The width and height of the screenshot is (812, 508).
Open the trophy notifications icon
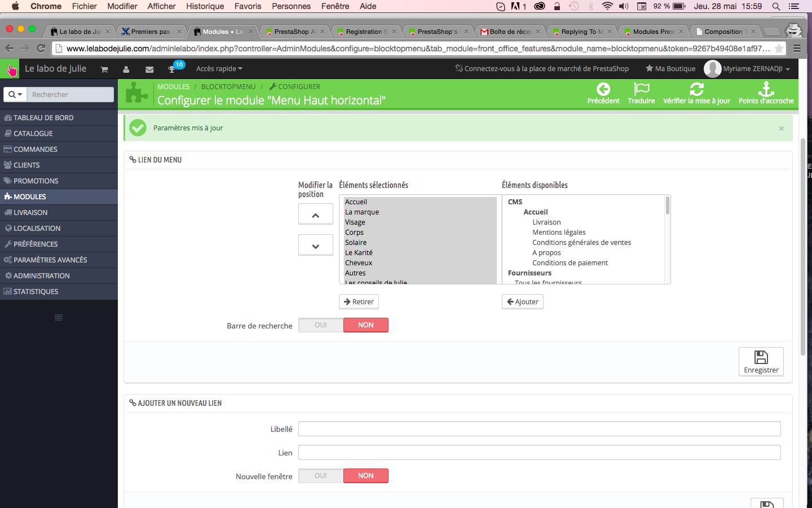(172, 69)
